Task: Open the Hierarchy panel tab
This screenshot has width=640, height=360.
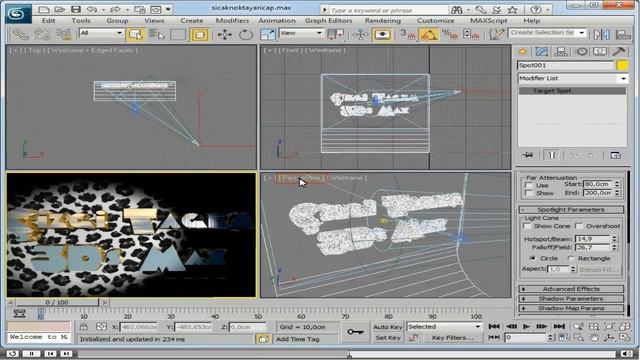Action: (x=561, y=52)
